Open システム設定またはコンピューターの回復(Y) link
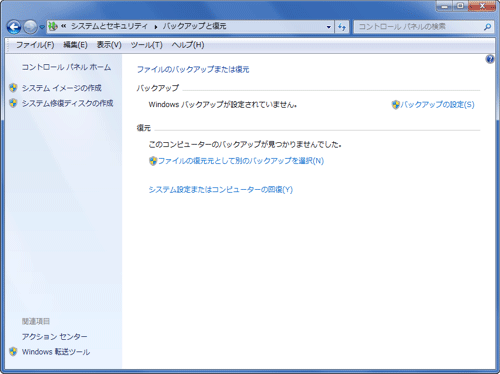Viewport: 500px width, 374px height. [221, 190]
